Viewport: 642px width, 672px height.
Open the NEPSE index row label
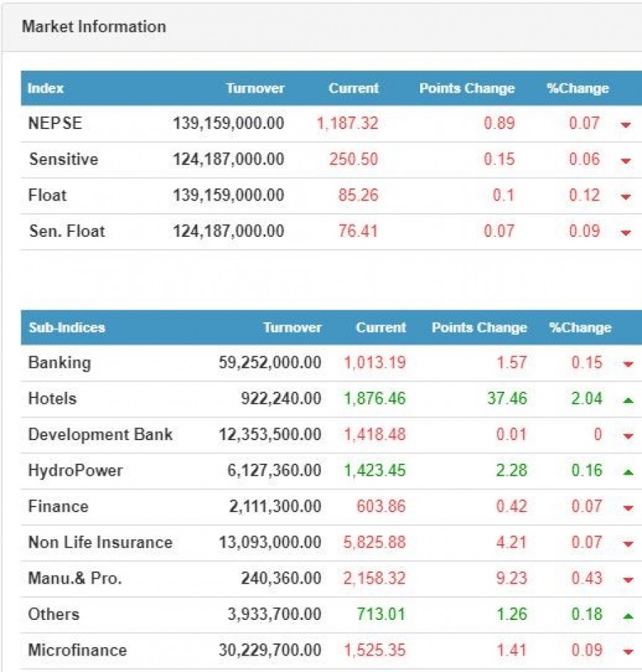tap(55, 123)
